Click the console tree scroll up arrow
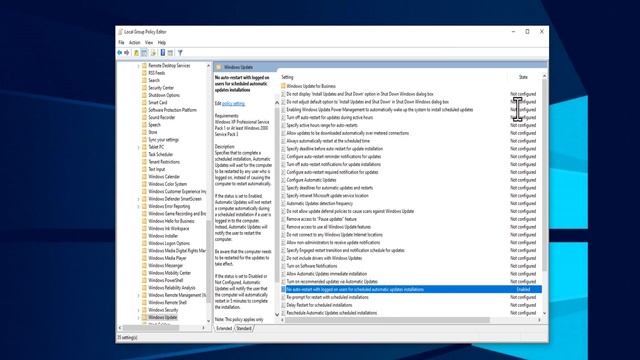The image size is (640, 360). pyautogui.click(x=209, y=66)
